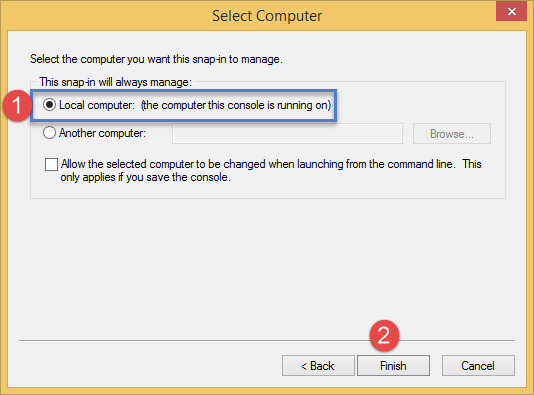Image resolution: width=534 pixels, height=395 pixels.
Task: Click the Browse... button
Action: click(x=452, y=133)
